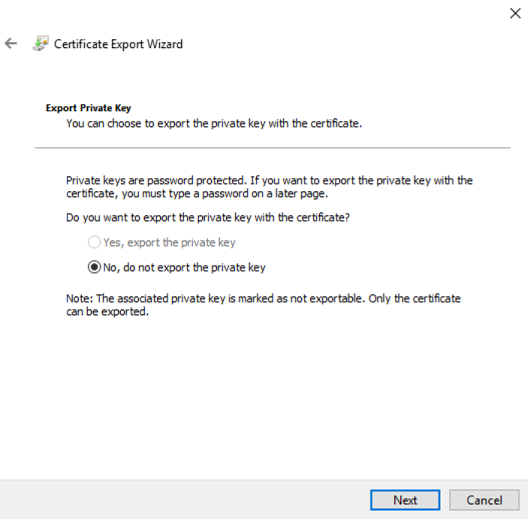This screenshot has height=523, width=528.
Task: Proceed with the Next button
Action: tap(405, 500)
